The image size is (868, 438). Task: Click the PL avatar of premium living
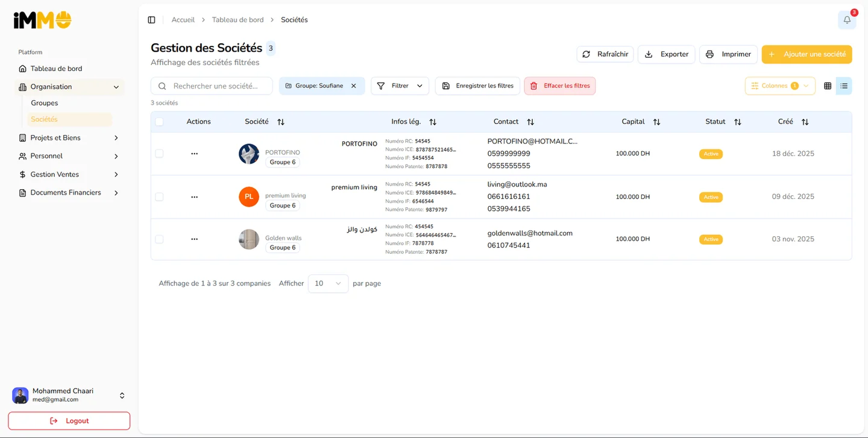(x=249, y=197)
